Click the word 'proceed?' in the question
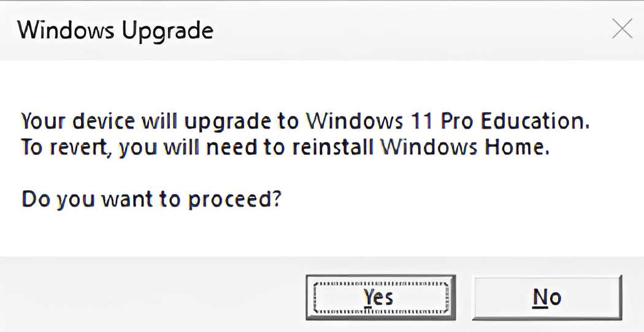 click(234, 201)
